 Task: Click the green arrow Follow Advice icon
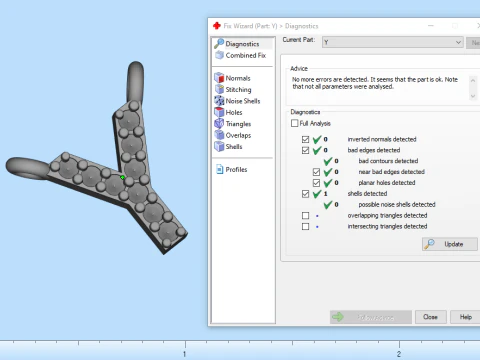tap(338, 317)
